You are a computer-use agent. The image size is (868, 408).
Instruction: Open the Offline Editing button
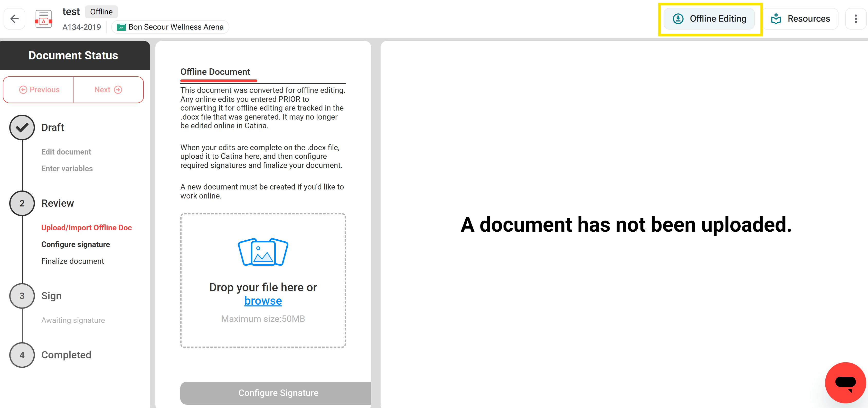(x=709, y=19)
